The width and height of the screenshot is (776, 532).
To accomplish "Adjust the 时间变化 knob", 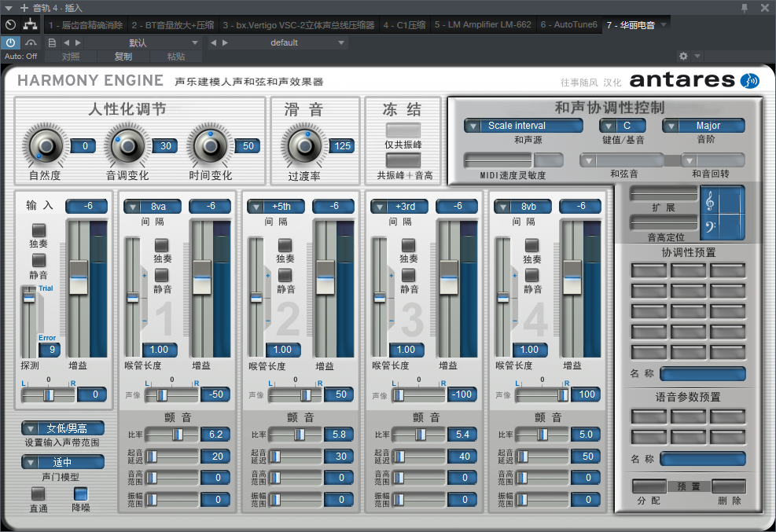I will tap(211, 146).
